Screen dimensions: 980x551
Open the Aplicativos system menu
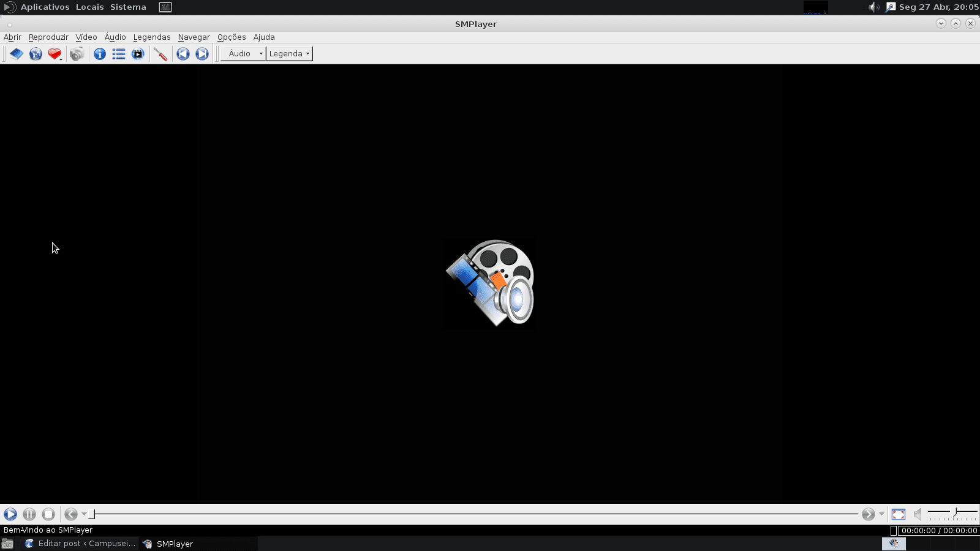click(x=45, y=7)
